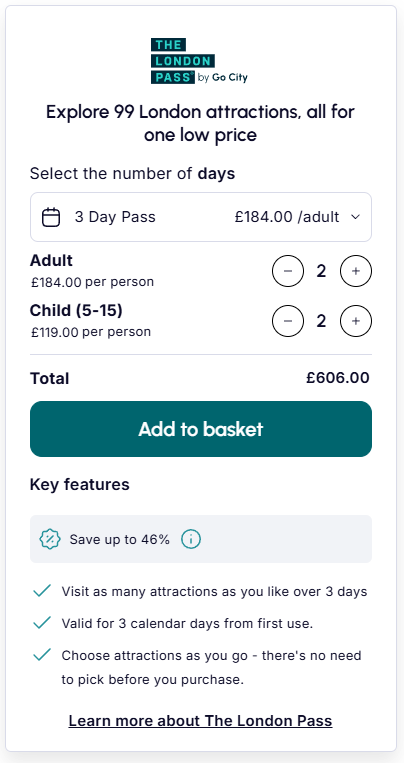Click the checkmark beside Choose attractions as you go
Viewport: 404px width, 763px height.
click(x=42, y=655)
